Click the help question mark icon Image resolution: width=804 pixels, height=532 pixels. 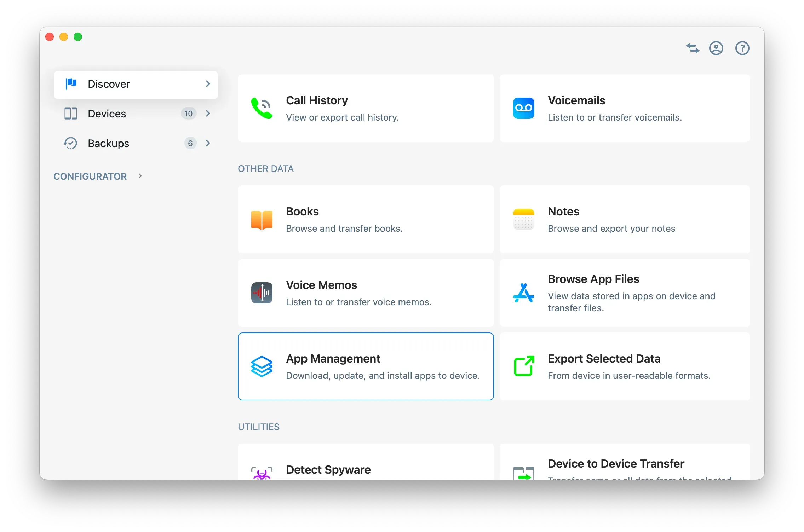[x=742, y=48]
